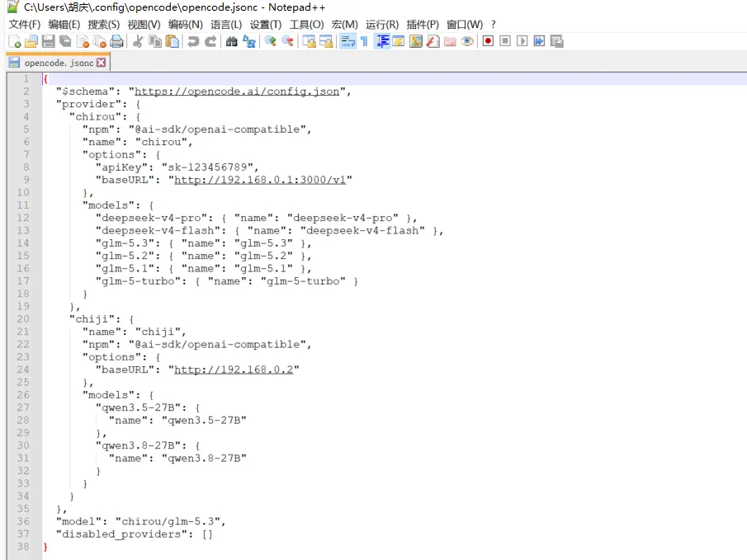Open the 宏(M) menu
Viewport: 747px width, 560px height.
[344, 24]
